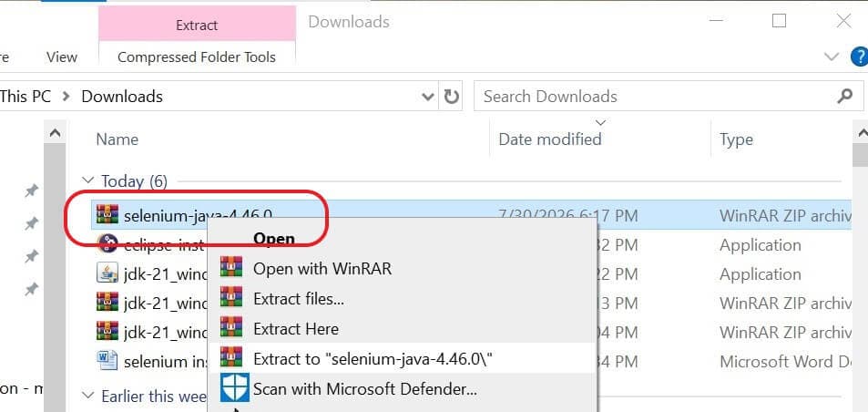Sort files by Type column
868x412 pixels.
pos(736,139)
